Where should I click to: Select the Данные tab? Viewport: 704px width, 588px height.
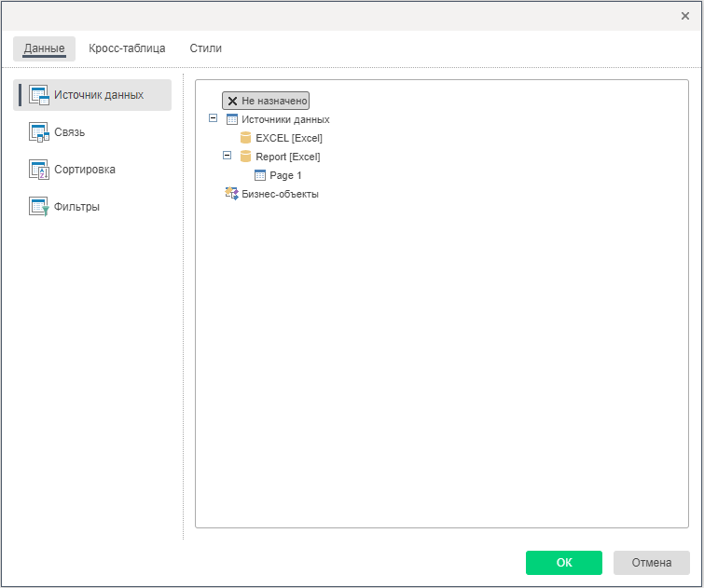pos(44,48)
